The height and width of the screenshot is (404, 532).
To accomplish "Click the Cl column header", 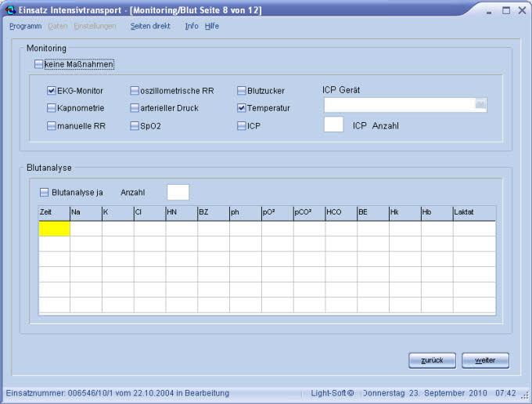I will [x=150, y=213].
